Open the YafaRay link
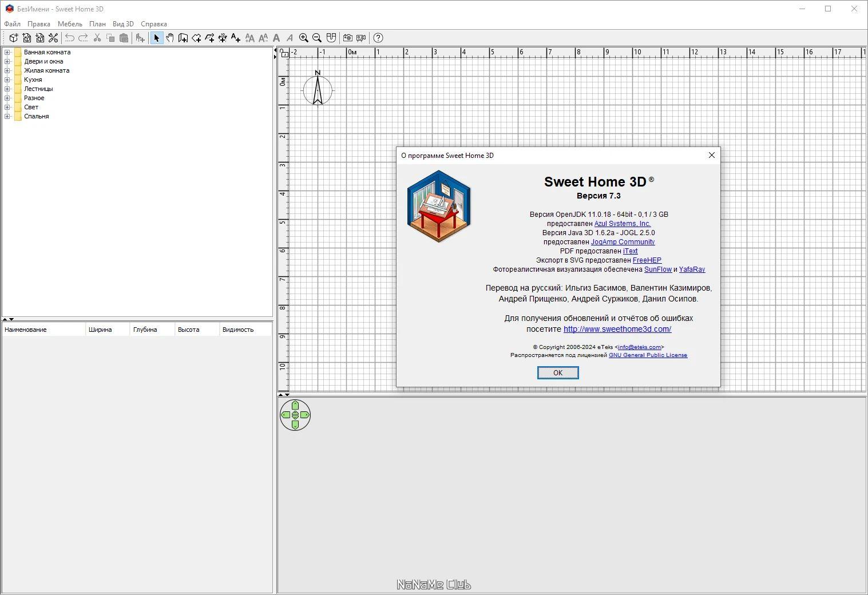868x595 pixels. click(x=692, y=269)
